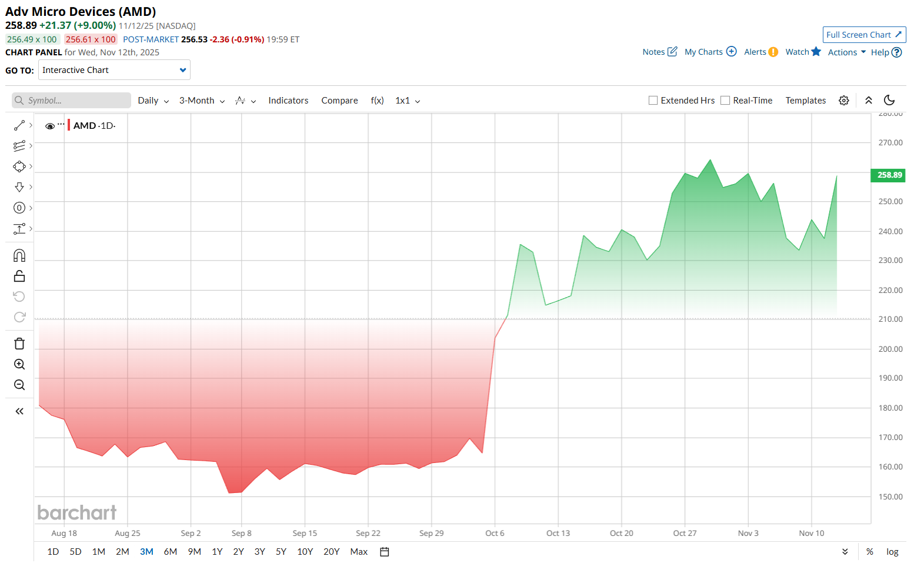
Task: Click the lock drawings icon
Action: (x=19, y=276)
